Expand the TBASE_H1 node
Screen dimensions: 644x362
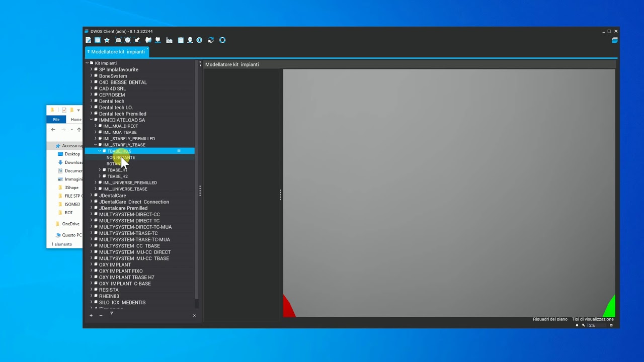pos(100,170)
